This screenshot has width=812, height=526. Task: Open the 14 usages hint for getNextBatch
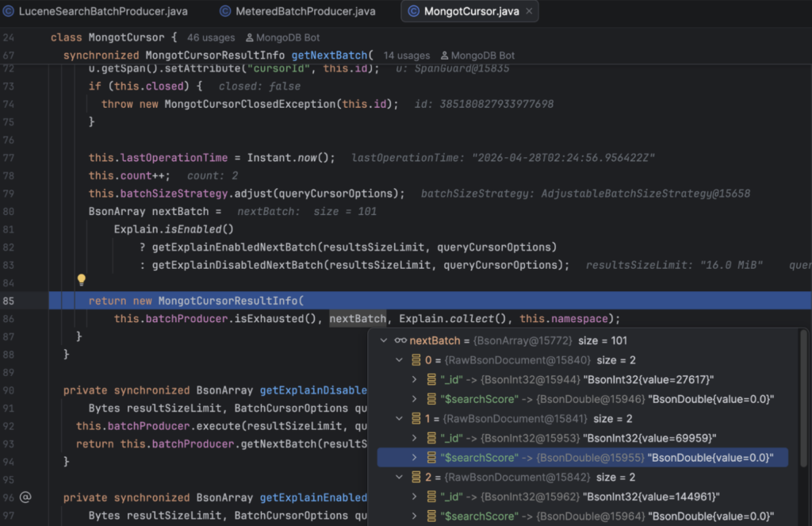[407, 56]
